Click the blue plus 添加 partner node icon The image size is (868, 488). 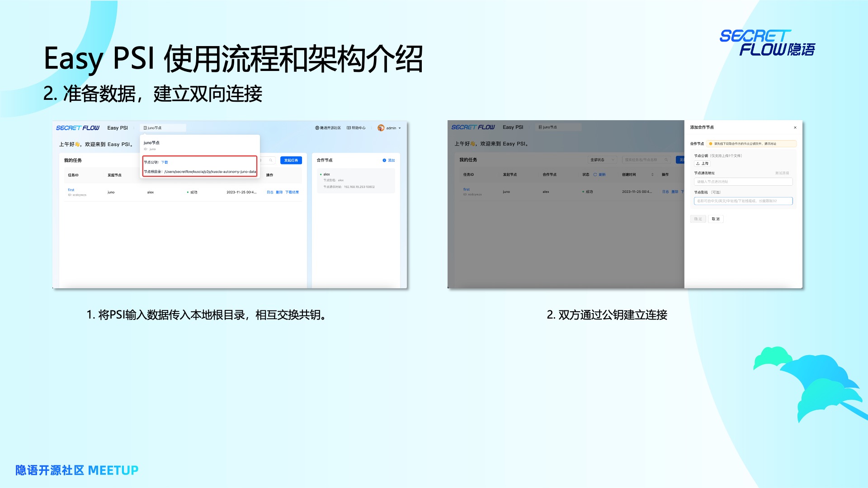pos(384,160)
